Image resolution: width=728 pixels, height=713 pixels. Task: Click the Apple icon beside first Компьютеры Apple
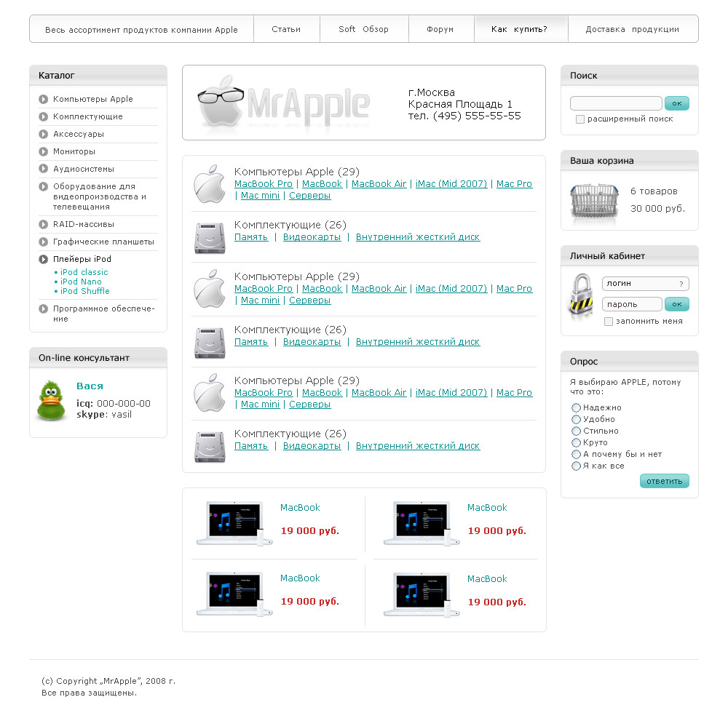pyautogui.click(x=210, y=183)
